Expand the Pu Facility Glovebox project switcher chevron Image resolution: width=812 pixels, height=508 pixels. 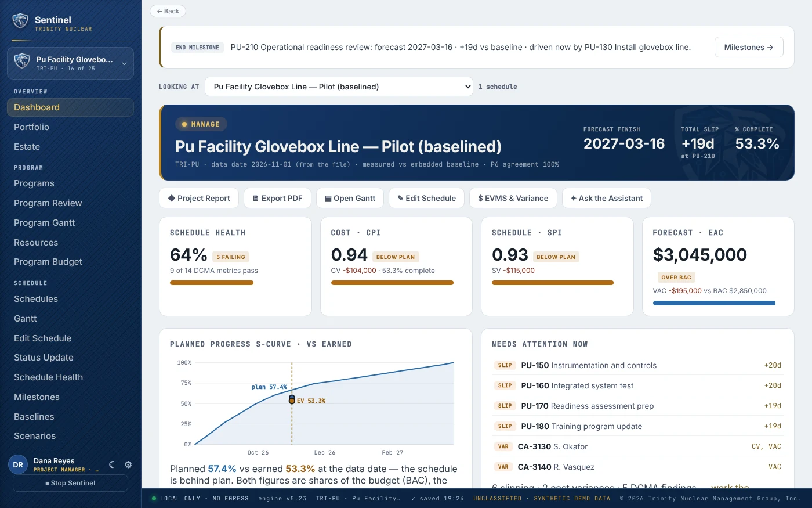click(x=124, y=63)
